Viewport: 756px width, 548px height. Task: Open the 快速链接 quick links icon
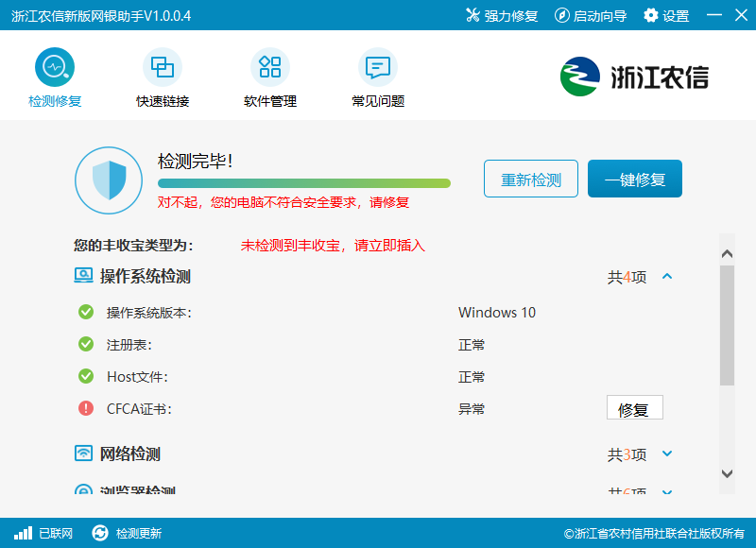click(163, 67)
